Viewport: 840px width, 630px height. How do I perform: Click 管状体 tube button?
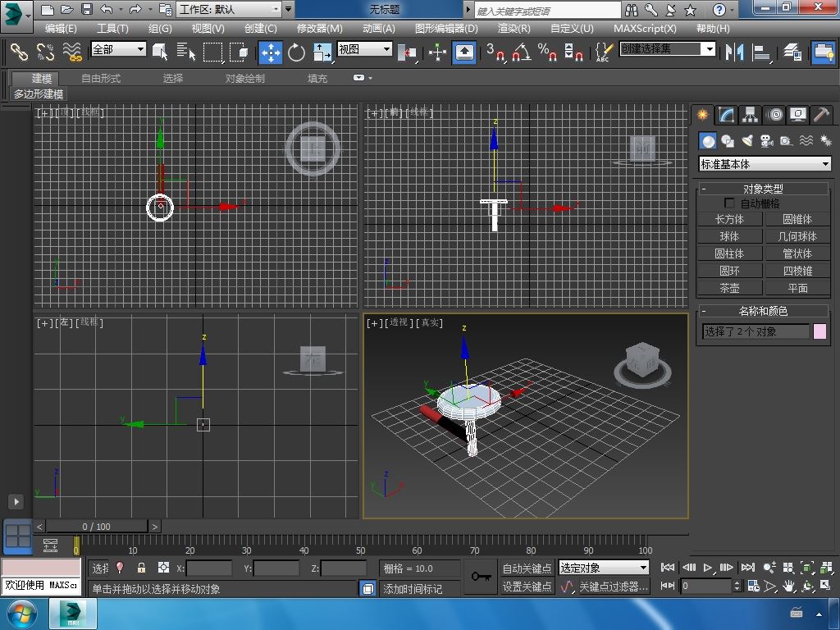pyautogui.click(x=797, y=253)
